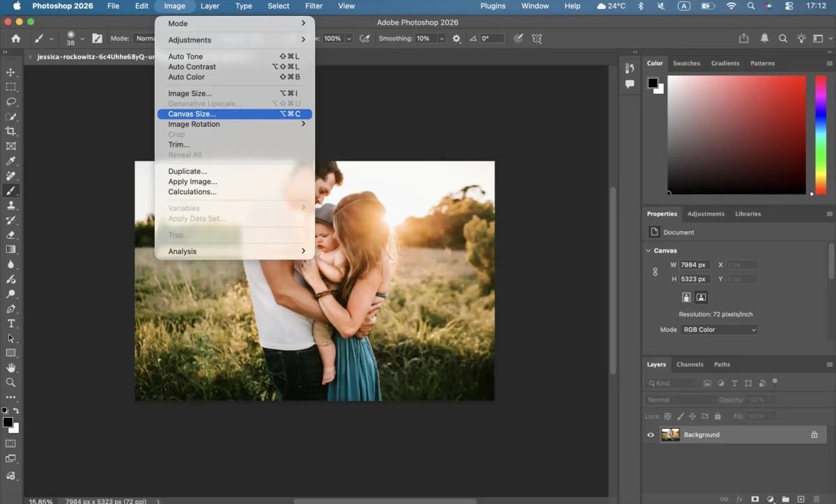This screenshot has height=504, width=836.
Task: Click inside the color picker field
Action: coord(736,135)
